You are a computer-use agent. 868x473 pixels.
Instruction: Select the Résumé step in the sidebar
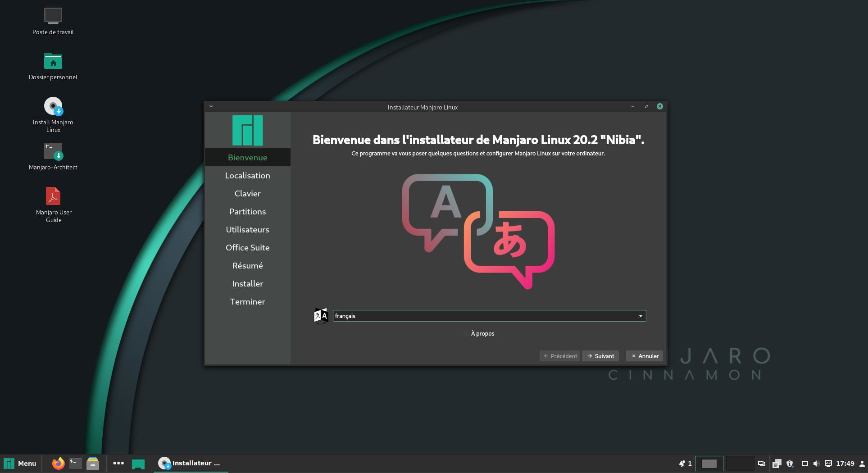pyautogui.click(x=248, y=265)
